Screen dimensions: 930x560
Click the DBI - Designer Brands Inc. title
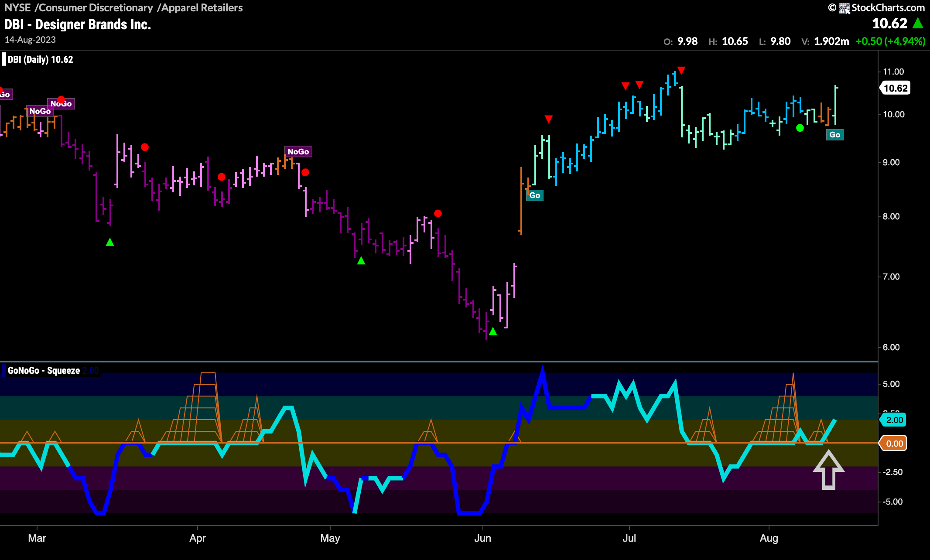pos(78,24)
